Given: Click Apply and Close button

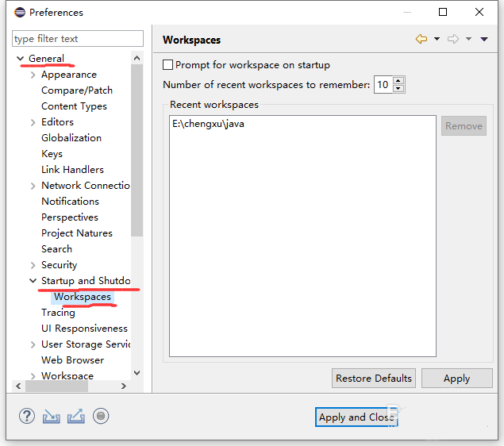Looking at the screenshot, I should (356, 417).
